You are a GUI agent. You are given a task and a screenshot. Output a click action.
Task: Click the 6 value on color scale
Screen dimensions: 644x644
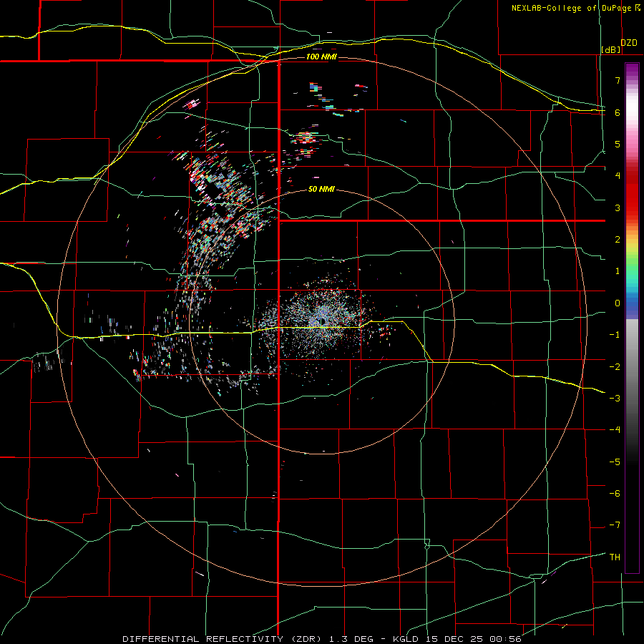tap(618, 112)
